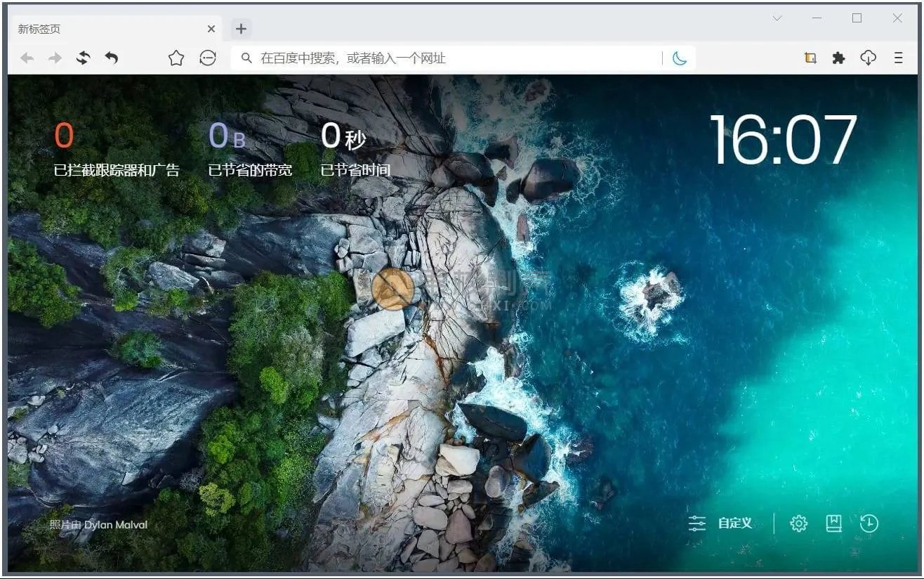
Task: Toggle dark mode with the moon icon
Action: pos(679,58)
